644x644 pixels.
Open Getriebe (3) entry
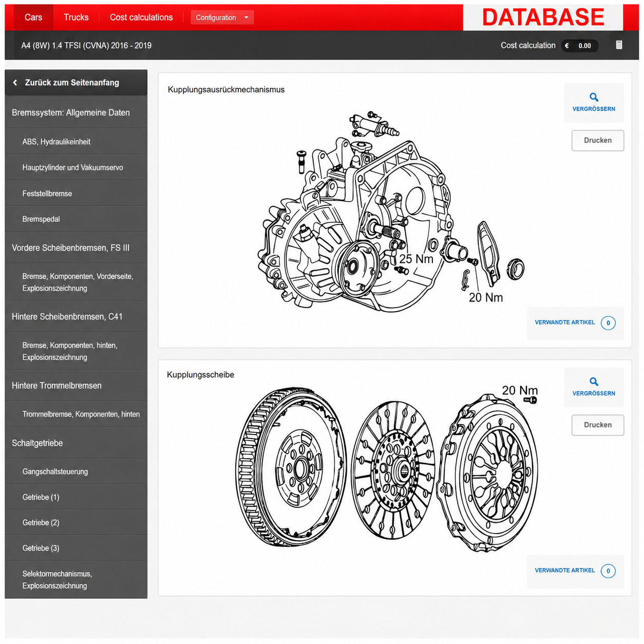[76, 548]
